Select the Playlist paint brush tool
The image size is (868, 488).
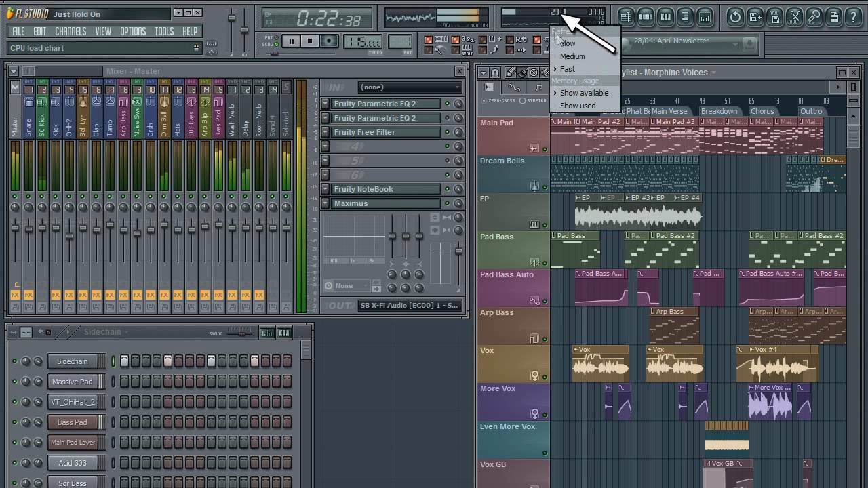522,73
